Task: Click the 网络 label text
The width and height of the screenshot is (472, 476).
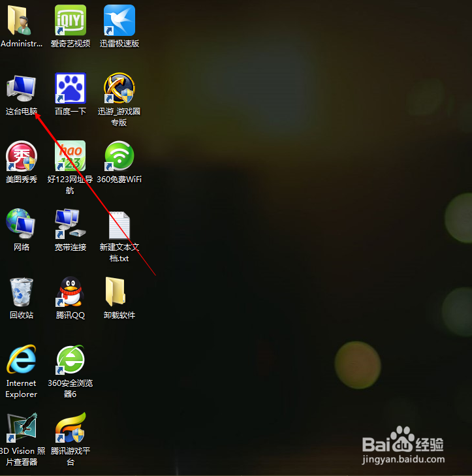Action: click(22, 247)
